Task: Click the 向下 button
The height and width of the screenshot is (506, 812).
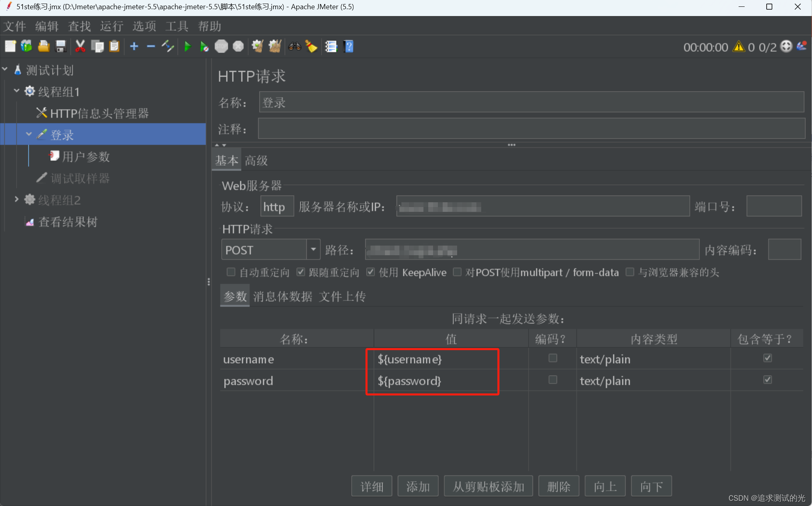Action: 652,486
